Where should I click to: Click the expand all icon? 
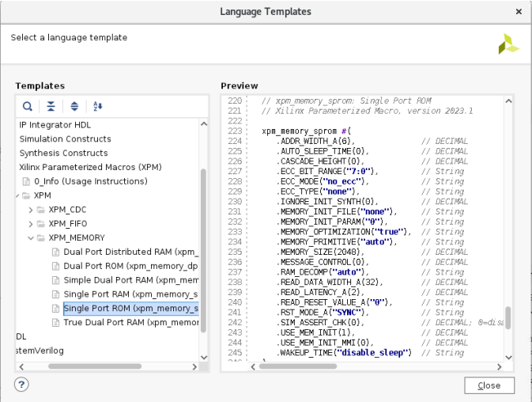74,106
